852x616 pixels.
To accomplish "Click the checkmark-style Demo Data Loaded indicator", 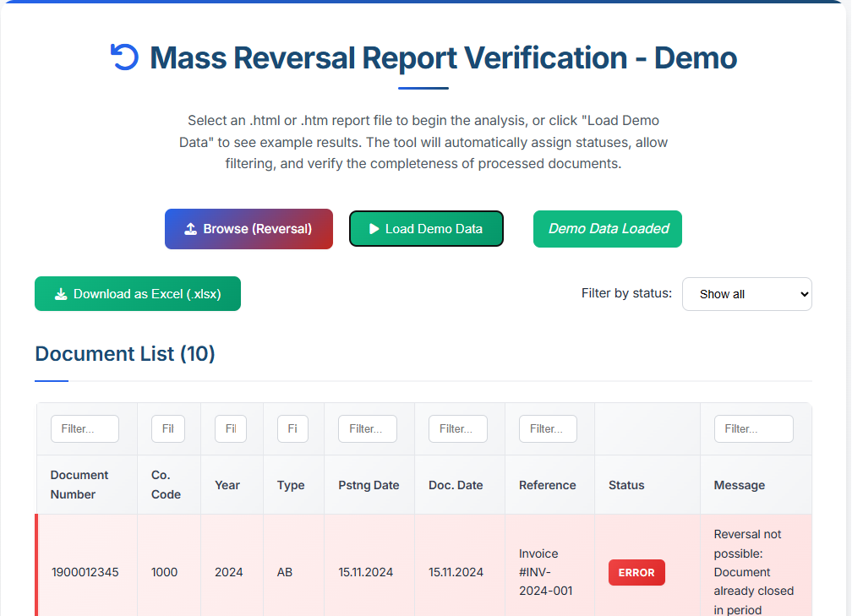I will point(607,228).
